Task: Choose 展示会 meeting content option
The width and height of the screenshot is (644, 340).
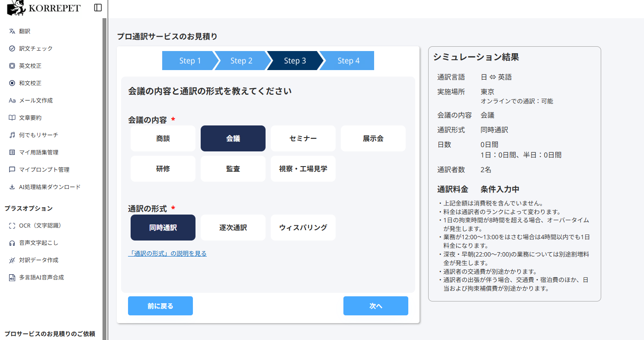Action: (x=373, y=138)
